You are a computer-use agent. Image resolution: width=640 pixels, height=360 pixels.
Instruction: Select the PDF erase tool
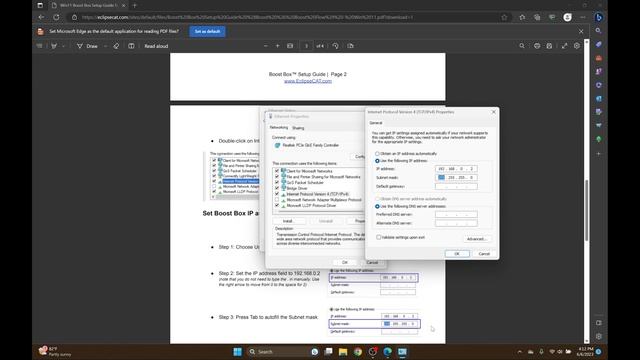[116, 46]
